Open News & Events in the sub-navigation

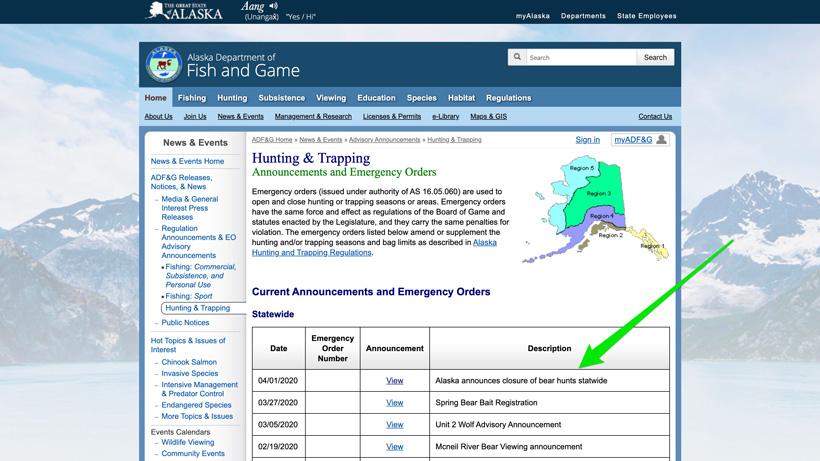241,117
